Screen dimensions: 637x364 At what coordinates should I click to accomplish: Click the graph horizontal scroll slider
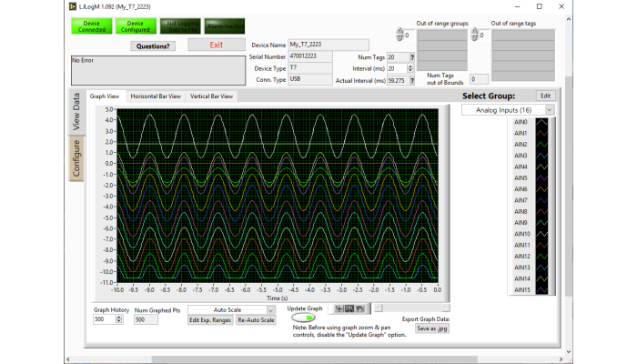pyautogui.click(x=412, y=308)
